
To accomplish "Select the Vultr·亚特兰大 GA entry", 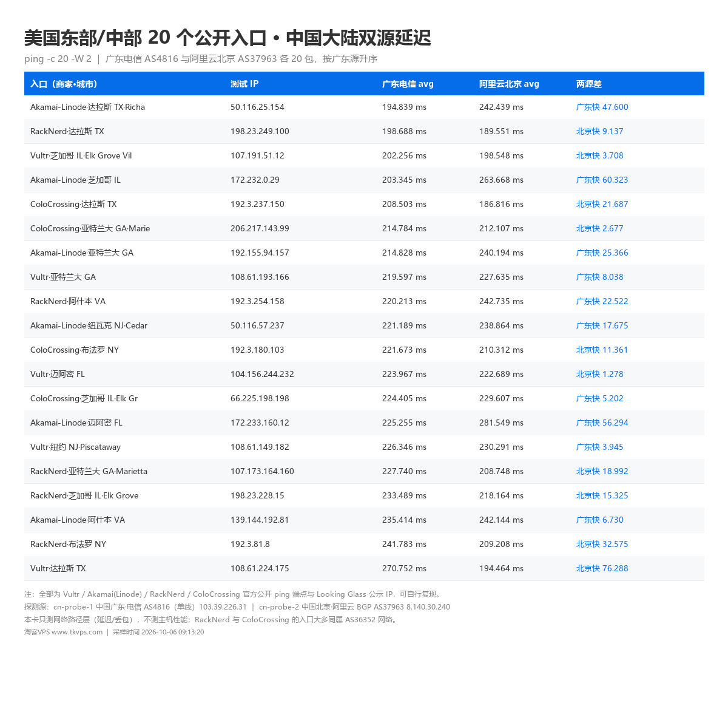I will pyautogui.click(x=63, y=277).
